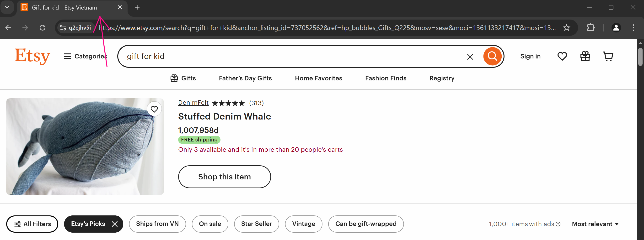This screenshot has width=644, height=240.
Task: Open the Categories menu
Action: [x=85, y=56]
